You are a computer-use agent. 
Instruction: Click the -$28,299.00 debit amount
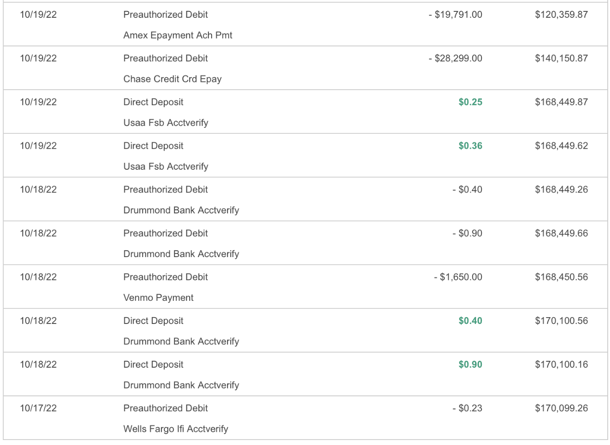(456, 58)
